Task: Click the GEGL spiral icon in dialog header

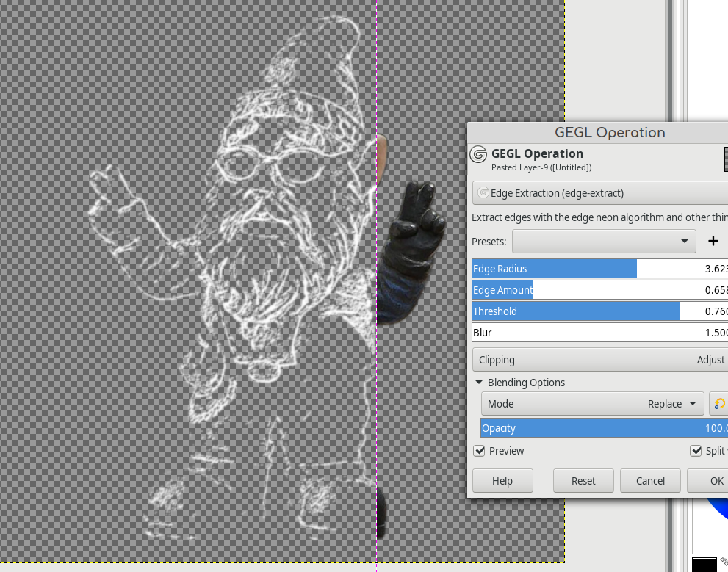Action: tap(478, 155)
